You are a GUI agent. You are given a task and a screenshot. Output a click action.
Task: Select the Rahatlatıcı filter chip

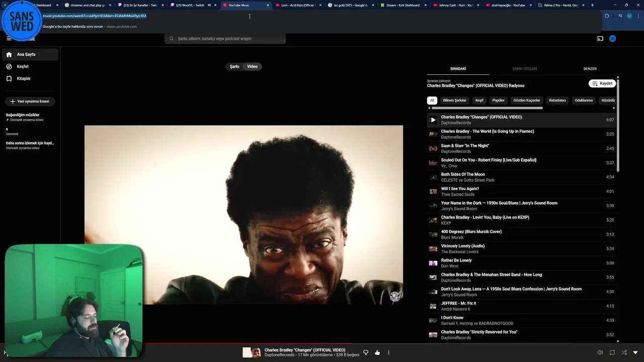(x=557, y=101)
